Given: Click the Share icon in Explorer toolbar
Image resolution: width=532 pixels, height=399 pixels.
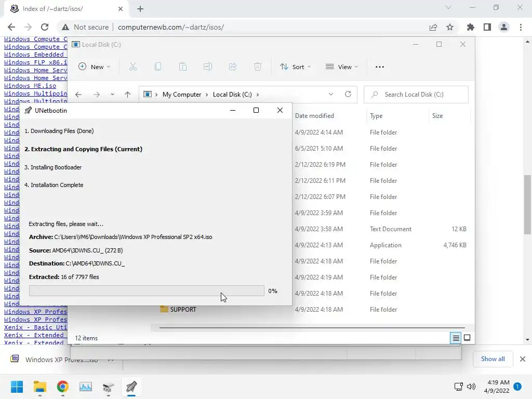Looking at the screenshot, I should [x=233, y=67].
